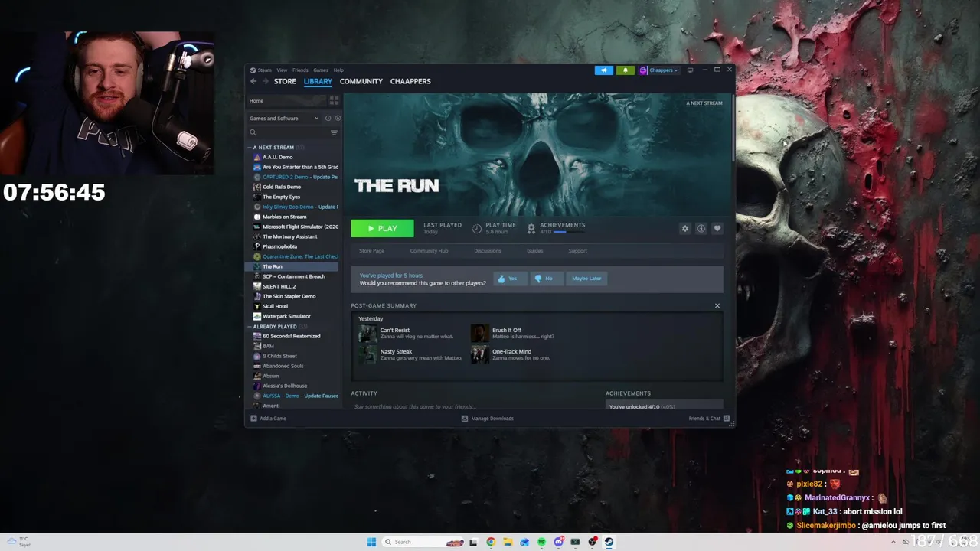Open The Run Discussions link
Image resolution: width=980 pixels, height=551 pixels.
coord(487,251)
